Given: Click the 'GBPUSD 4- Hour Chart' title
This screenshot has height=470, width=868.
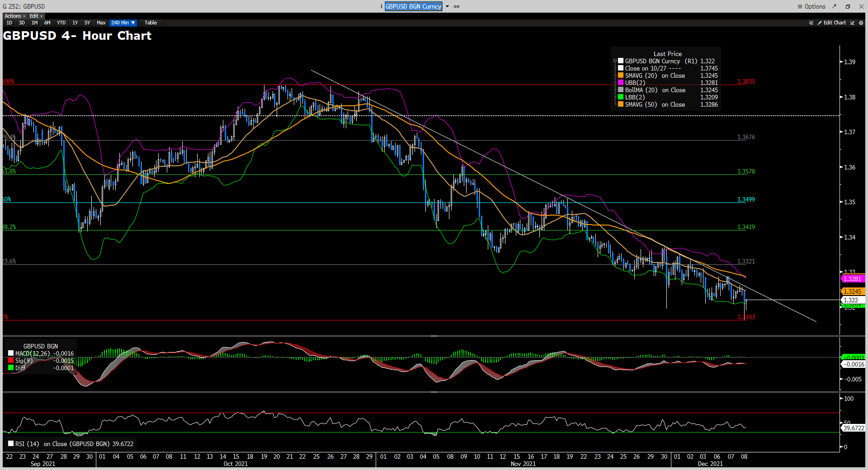Looking at the screenshot, I should 77,36.
